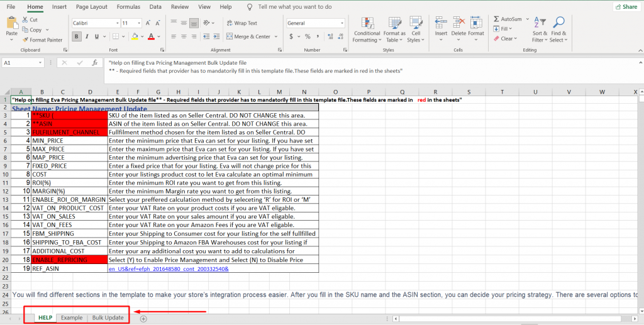The width and height of the screenshot is (644, 325).
Task: Click the Copy icon
Action: pos(25,30)
